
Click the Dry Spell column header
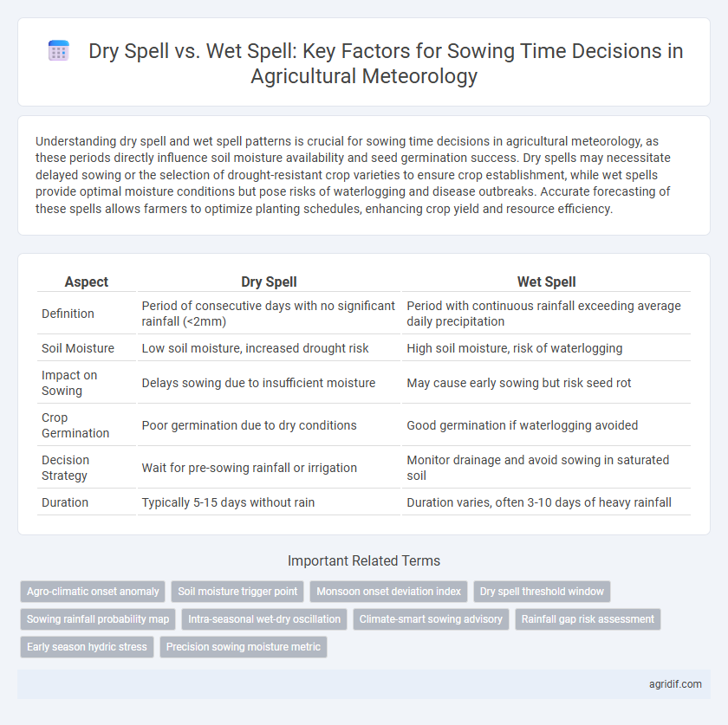(269, 282)
